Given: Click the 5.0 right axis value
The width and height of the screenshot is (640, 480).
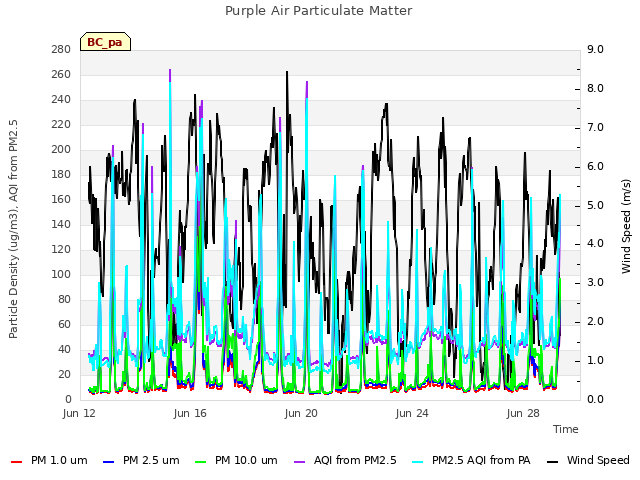Looking at the screenshot, I should (595, 205).
